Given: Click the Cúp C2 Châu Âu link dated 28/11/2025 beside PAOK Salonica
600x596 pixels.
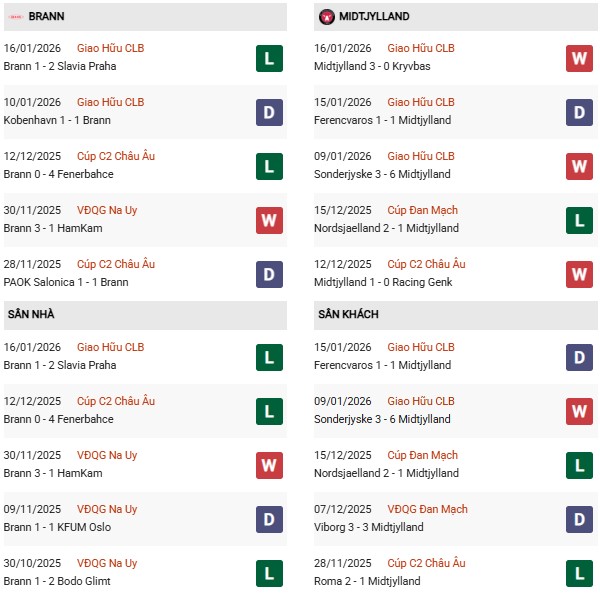Looking at the screenshot, I should [x=116, y=264].
